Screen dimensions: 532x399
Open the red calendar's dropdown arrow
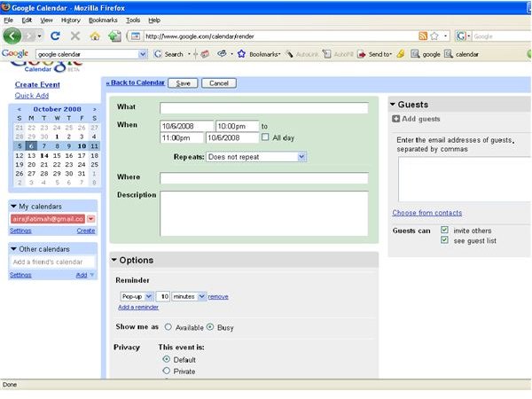pyautogui.click(x=91, y=219)
